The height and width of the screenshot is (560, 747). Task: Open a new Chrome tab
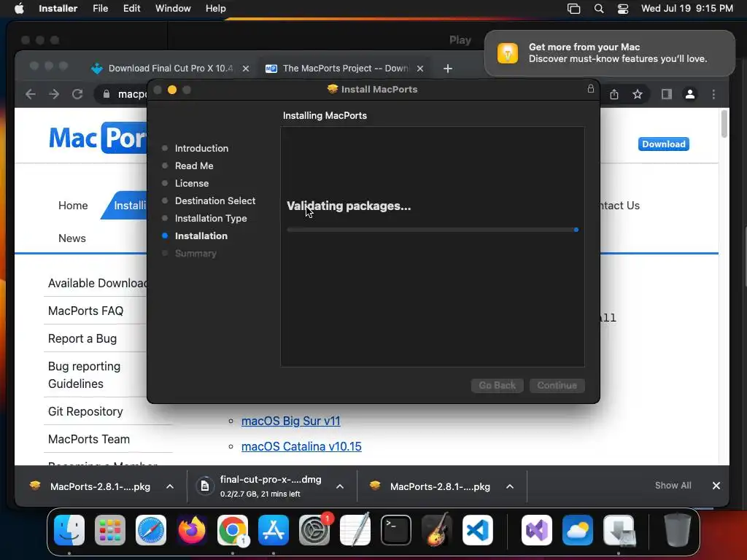click(x=448, y=69)
